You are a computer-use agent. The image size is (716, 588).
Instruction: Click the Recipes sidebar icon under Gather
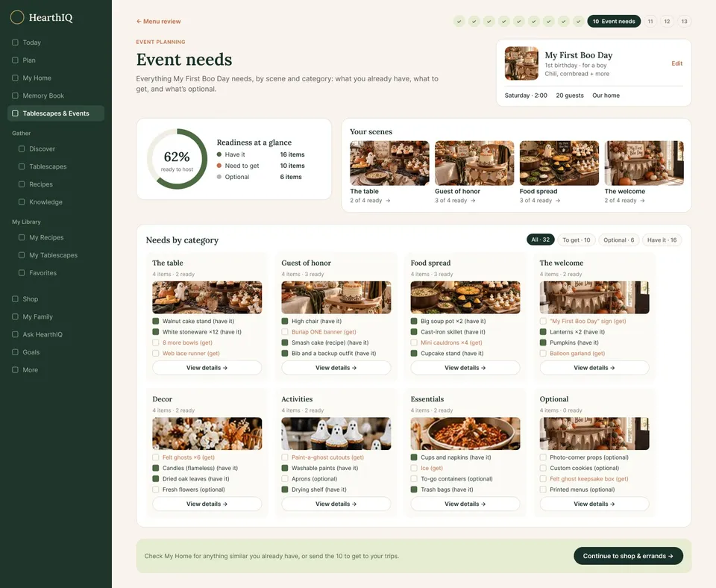pyautogui.click(x=22, y=184)
